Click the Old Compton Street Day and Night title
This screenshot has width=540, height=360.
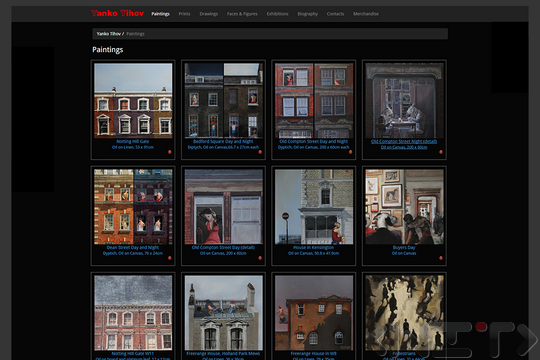[313, 141]
